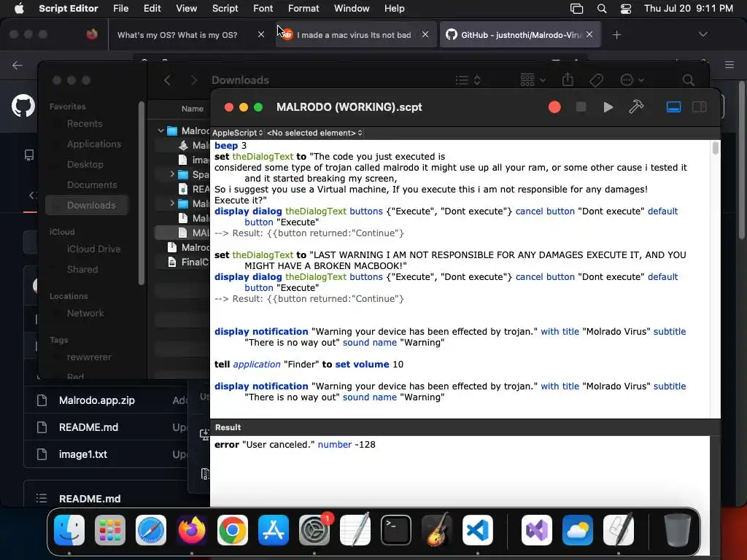The height and width of the screenshot is (560, 747).
Task: Open Spotlight search in menu bar
Action: click(602, 9)
